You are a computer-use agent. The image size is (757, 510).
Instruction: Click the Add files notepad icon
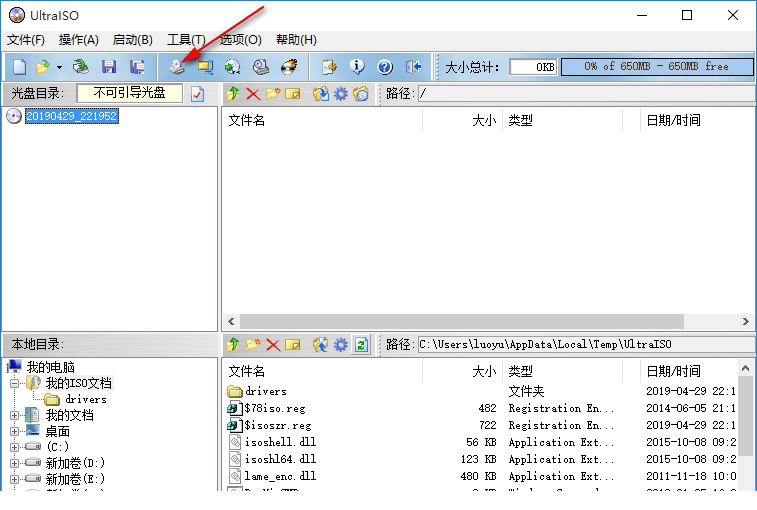click(x=329, y=67)
